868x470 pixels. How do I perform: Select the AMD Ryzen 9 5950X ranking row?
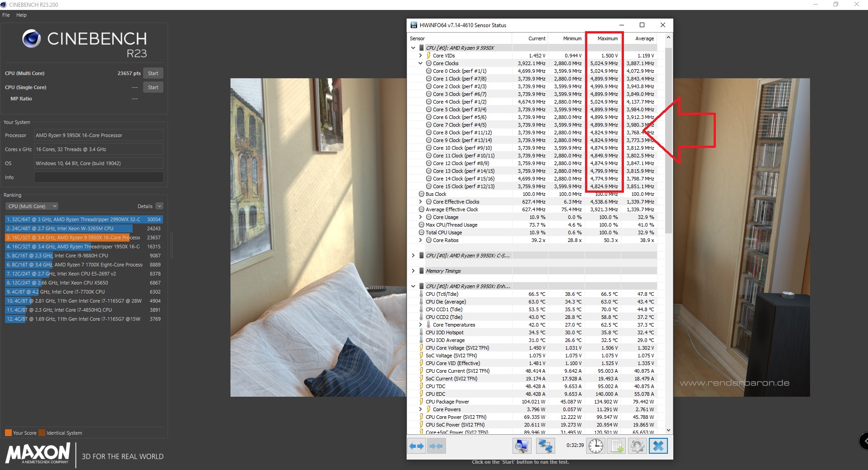pyautogui.click(x=84, y=237)
